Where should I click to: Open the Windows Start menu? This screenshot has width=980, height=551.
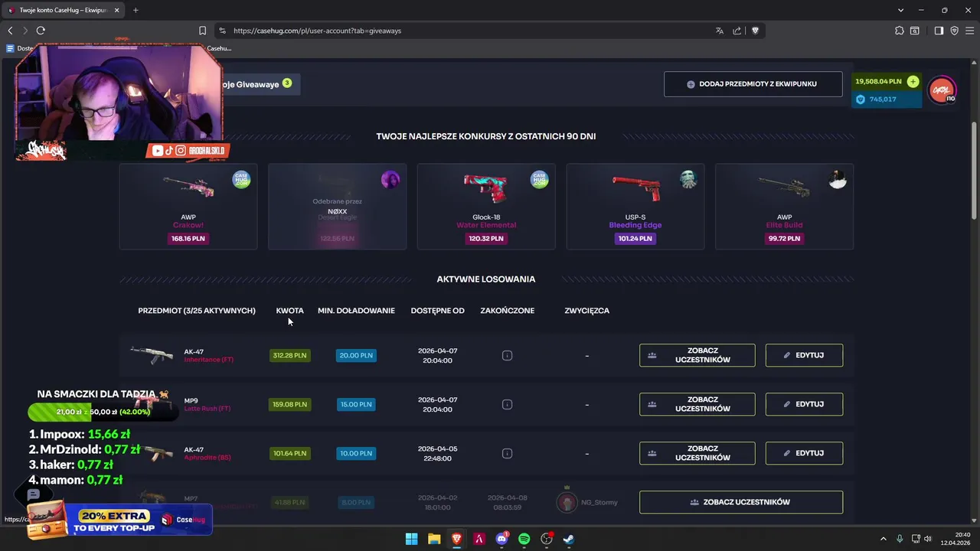[411, 539]
